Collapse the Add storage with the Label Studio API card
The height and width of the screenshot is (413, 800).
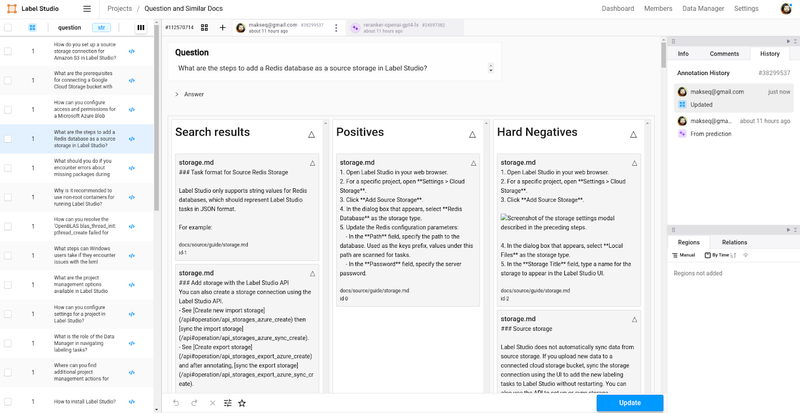[x=312, y=274]
